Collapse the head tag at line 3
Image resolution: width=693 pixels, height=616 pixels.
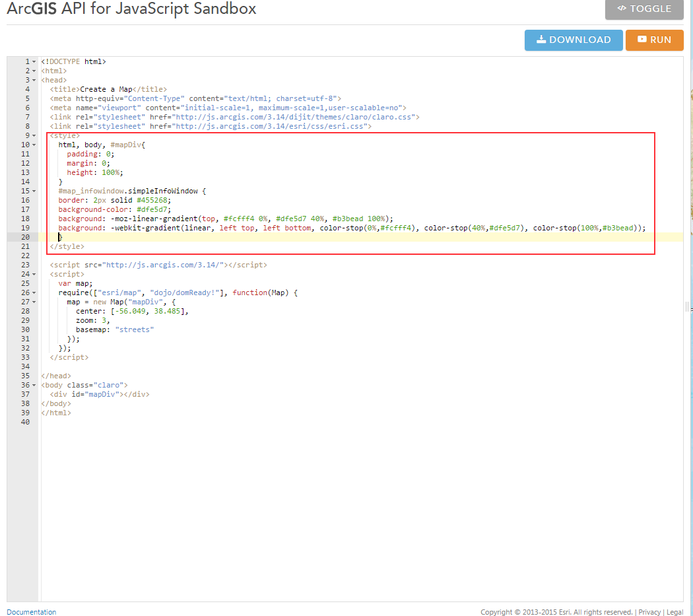coord(34,81)
